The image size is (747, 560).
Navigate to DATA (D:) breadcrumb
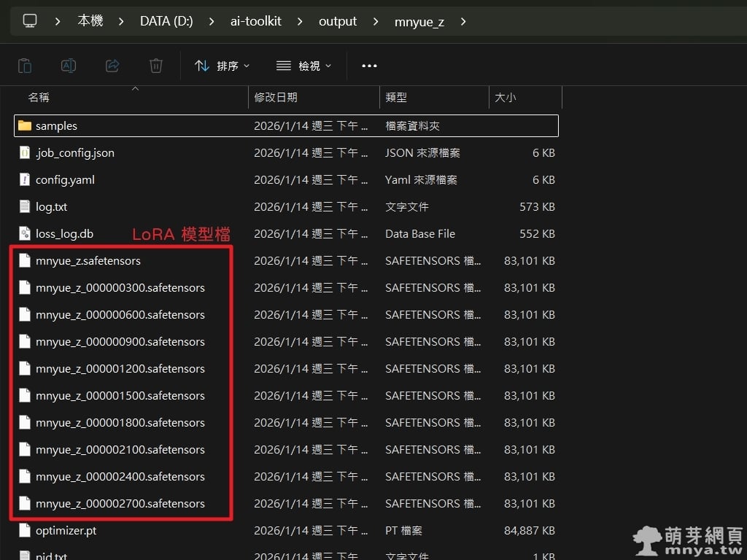(166, 21)
